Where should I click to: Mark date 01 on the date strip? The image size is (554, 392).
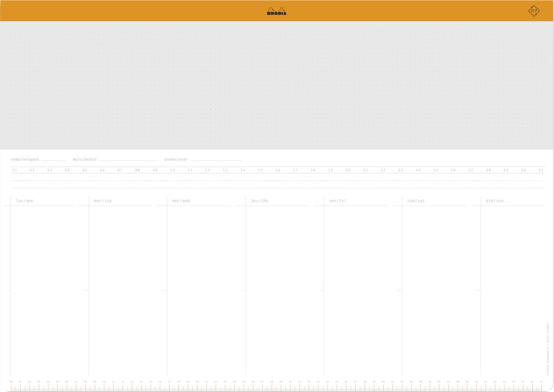[x=14, y=169]
